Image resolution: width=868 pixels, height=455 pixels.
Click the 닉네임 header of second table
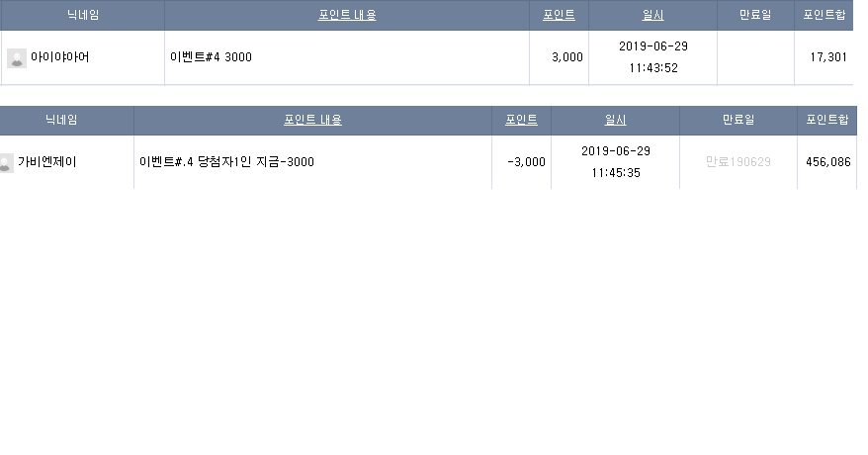61,120
